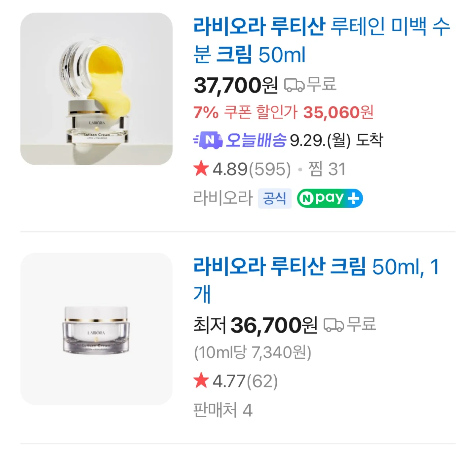This screenshot has width=476, height=449.
Task: Open the (595) review count
Action: [270, 169]
